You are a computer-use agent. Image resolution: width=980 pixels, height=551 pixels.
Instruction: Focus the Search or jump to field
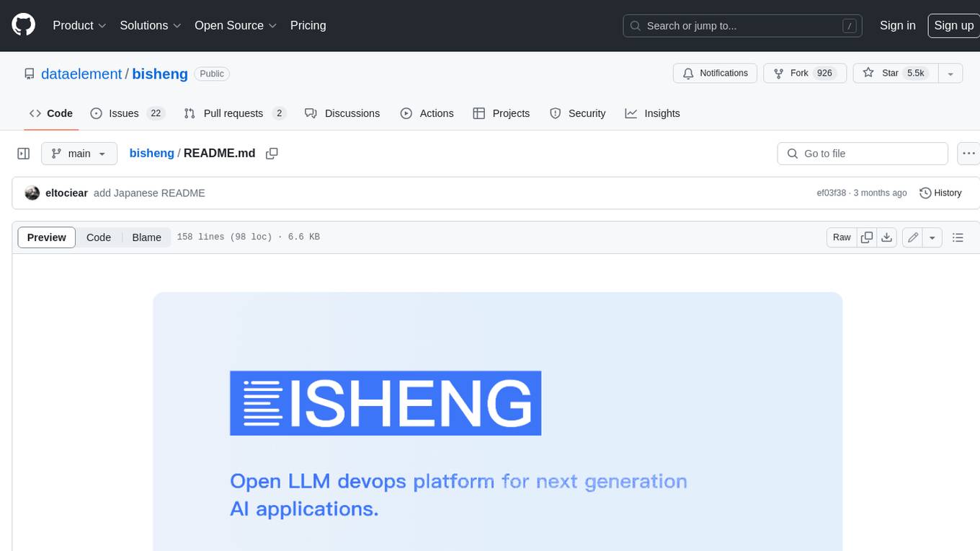pos(742,25)
